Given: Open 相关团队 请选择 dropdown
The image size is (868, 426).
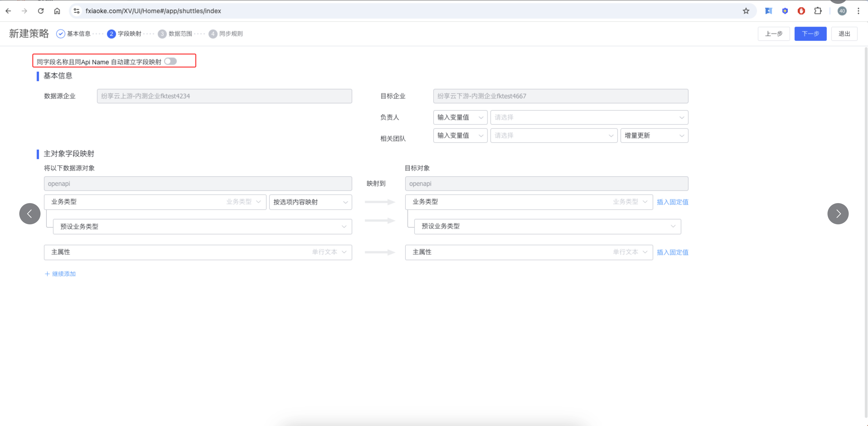Looking at the screenshot, I should pyautogui.click(x=554, y=136).
